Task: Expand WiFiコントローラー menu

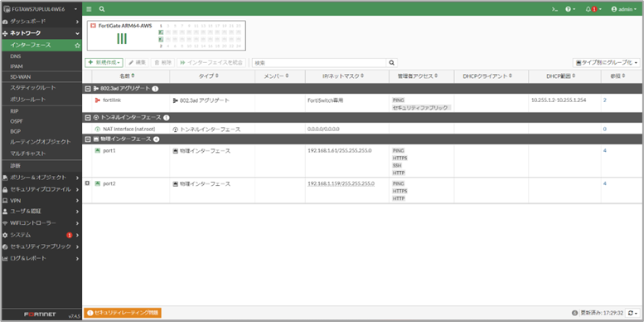Action: tap(41, 223)
